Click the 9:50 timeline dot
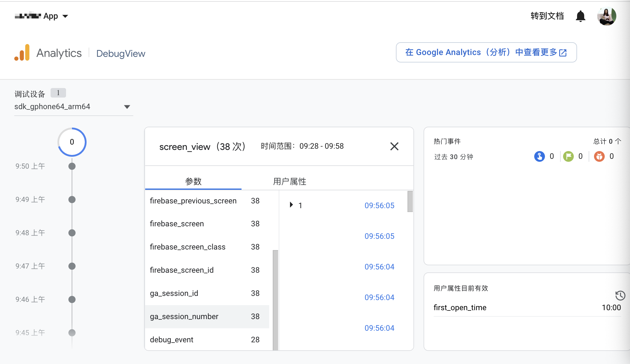 72,167
